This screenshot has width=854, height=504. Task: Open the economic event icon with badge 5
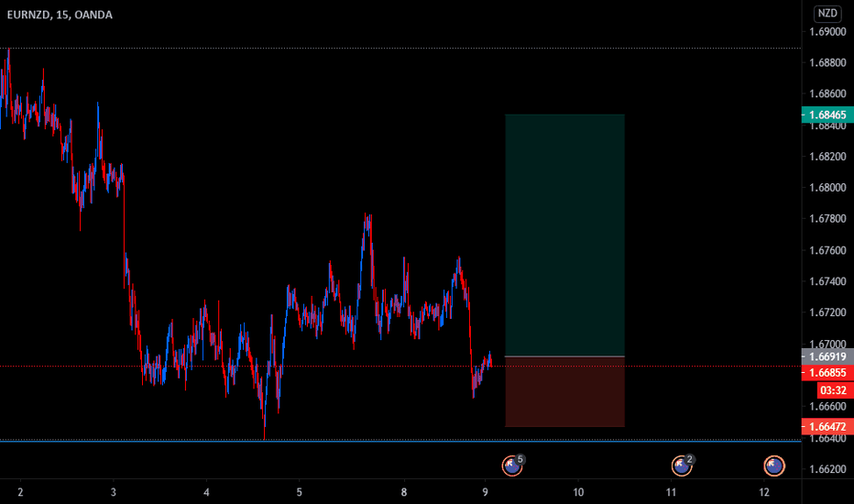point(512,466)
